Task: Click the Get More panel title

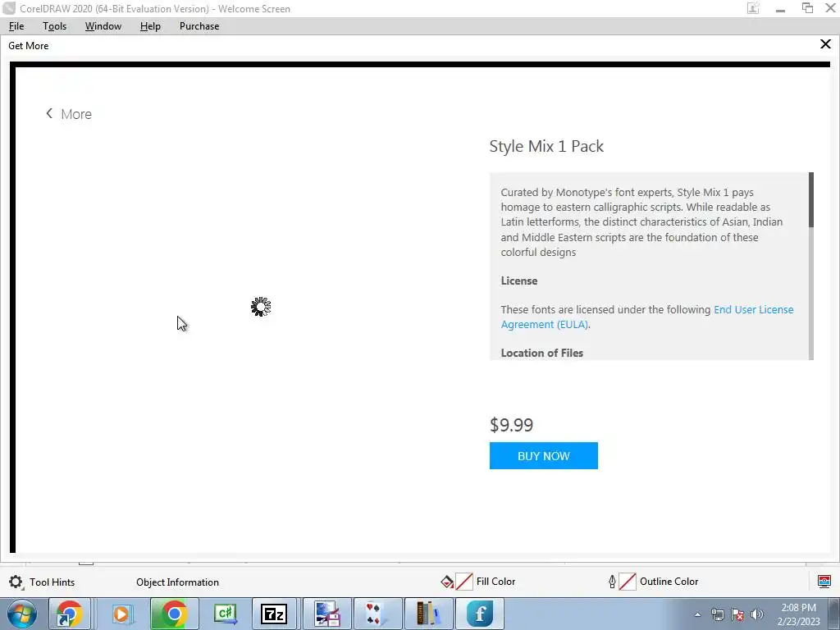Action: point(29,46)
